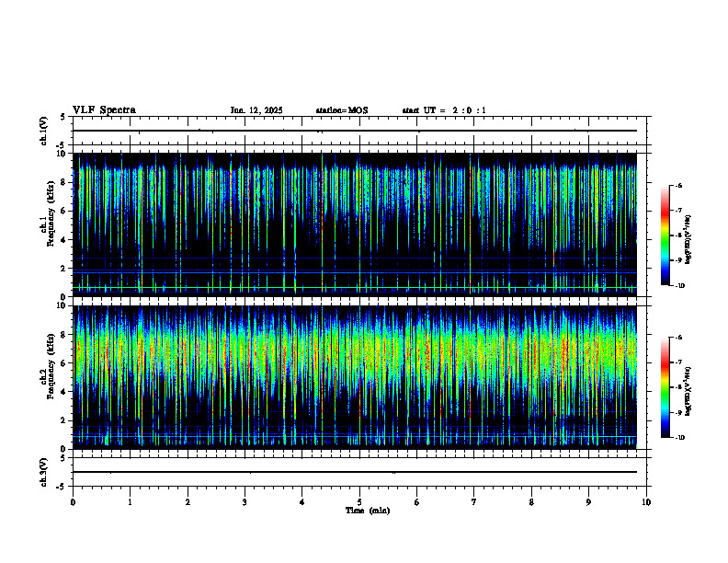728x563 pixels.
Task: Click time axis tick label 5
Action: [359, 502]
